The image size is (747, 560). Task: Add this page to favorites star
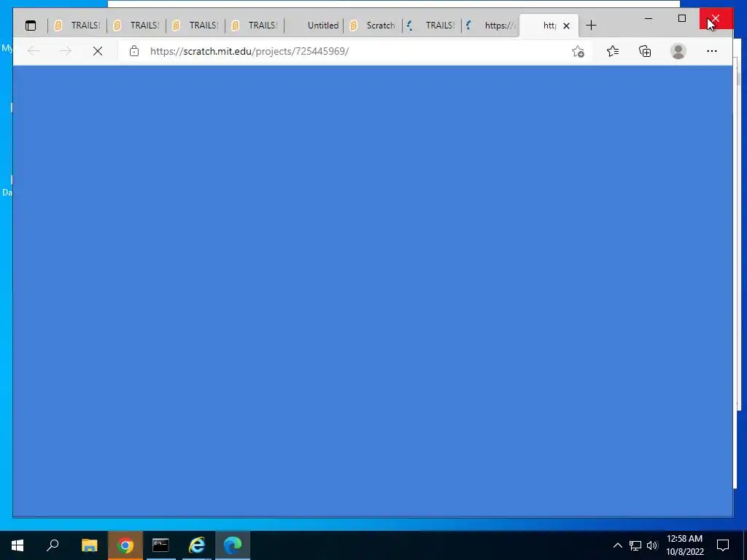click(578, 52)
